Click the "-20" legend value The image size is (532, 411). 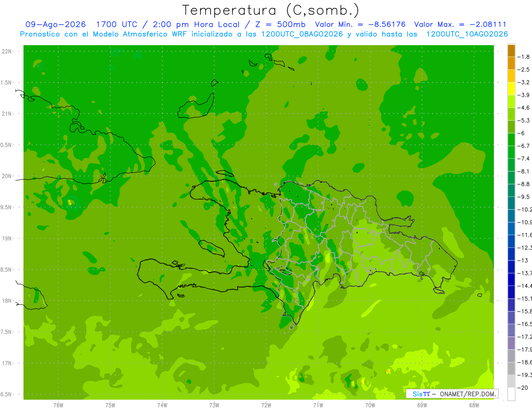523,388
